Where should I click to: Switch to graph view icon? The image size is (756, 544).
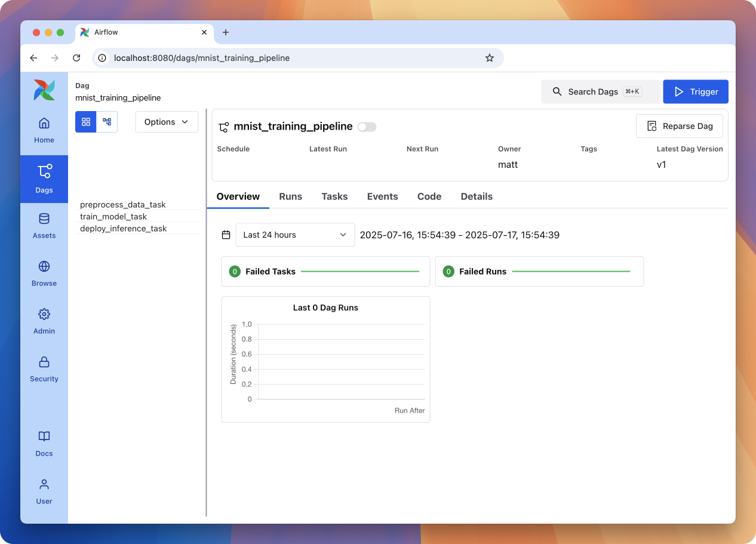(107, 122)
